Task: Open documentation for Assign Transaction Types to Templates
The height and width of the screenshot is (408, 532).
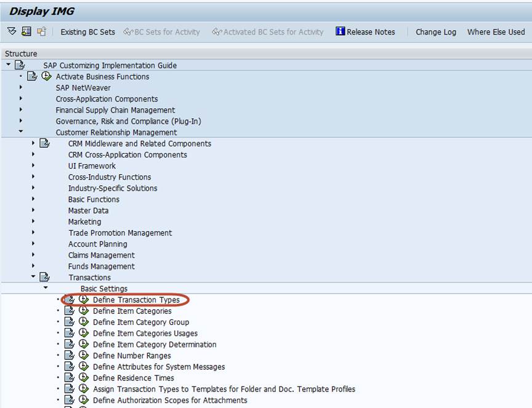Action: click(x=70, y=389)
